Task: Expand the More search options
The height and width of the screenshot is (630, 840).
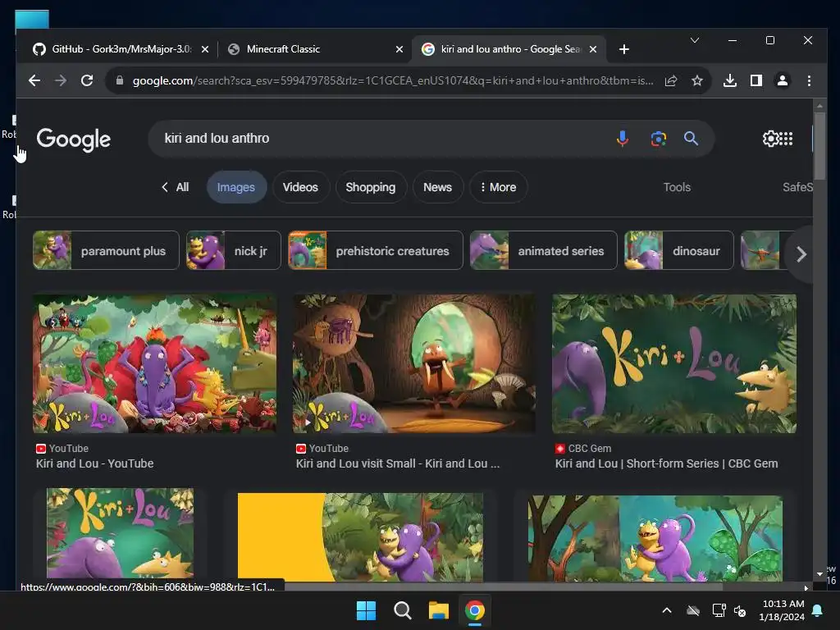Action: click(x=498, y=188)
